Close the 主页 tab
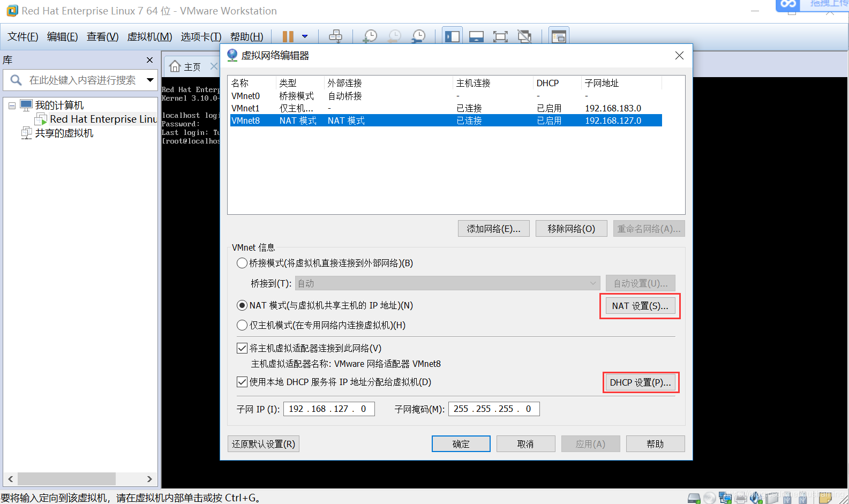This screenshot has height=504, width=849. [x=214, y=66]
